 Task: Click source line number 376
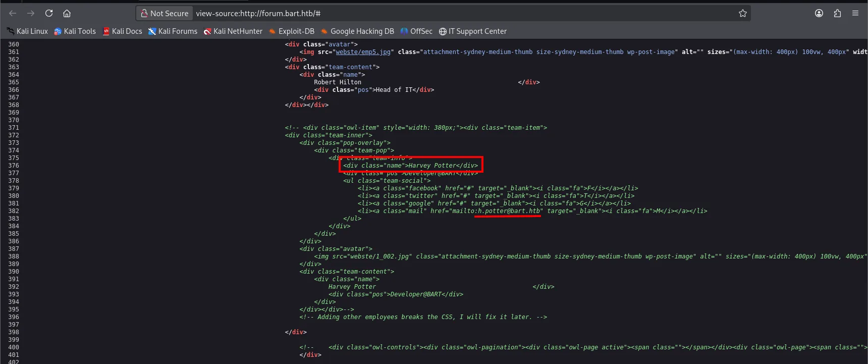[x=14, y=166]
